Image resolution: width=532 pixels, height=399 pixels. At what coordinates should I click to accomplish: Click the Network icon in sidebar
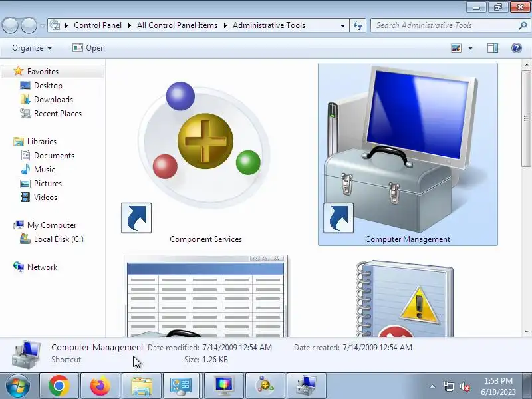(19, 267)
